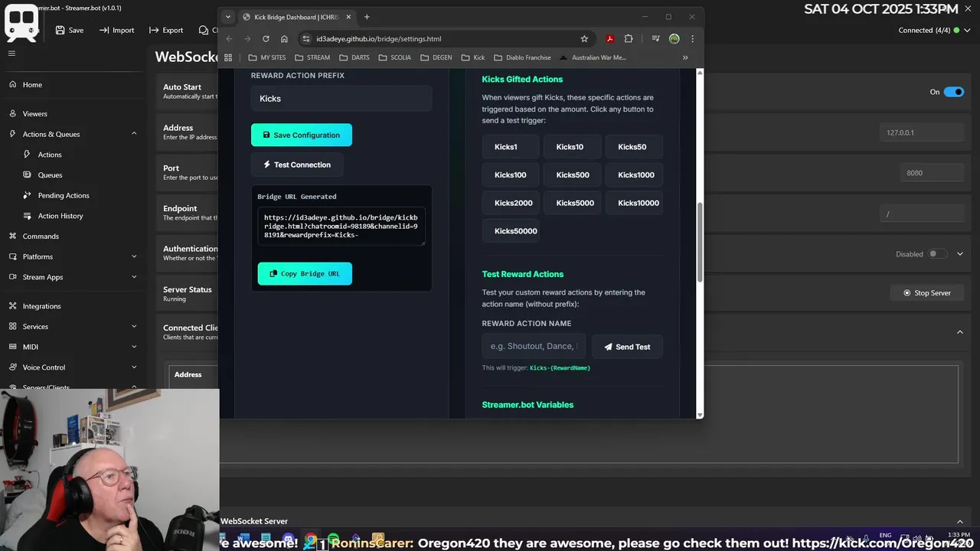This screenshot has height=551, width=980.
Task: Send the Kicks100 test trigger
Action: point(511,175)
